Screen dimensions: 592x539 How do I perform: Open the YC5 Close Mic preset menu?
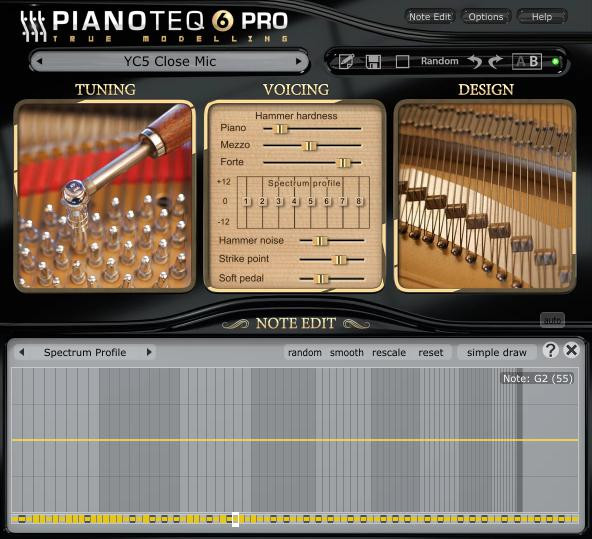coord(170,61)
